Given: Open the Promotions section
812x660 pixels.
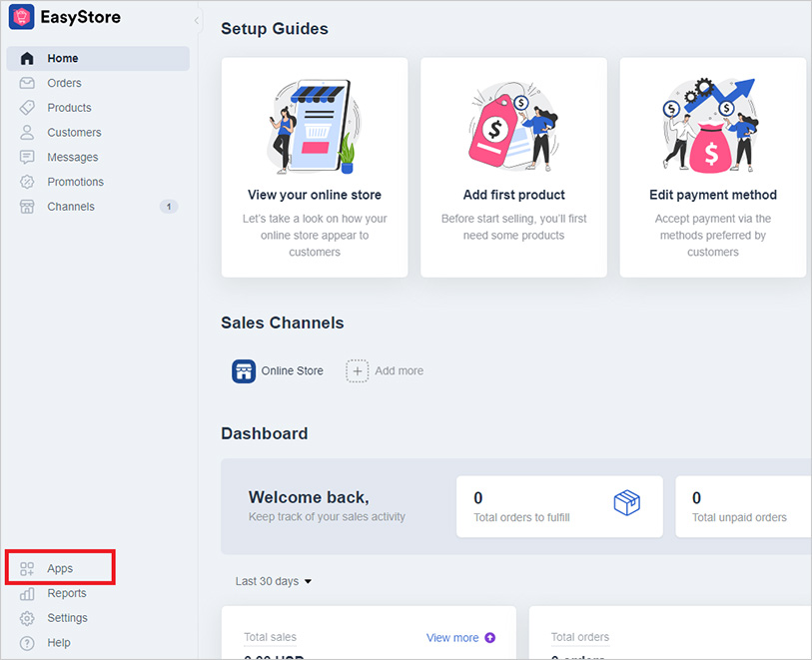Looking at the screenshot, I should (x=77, y=182).
